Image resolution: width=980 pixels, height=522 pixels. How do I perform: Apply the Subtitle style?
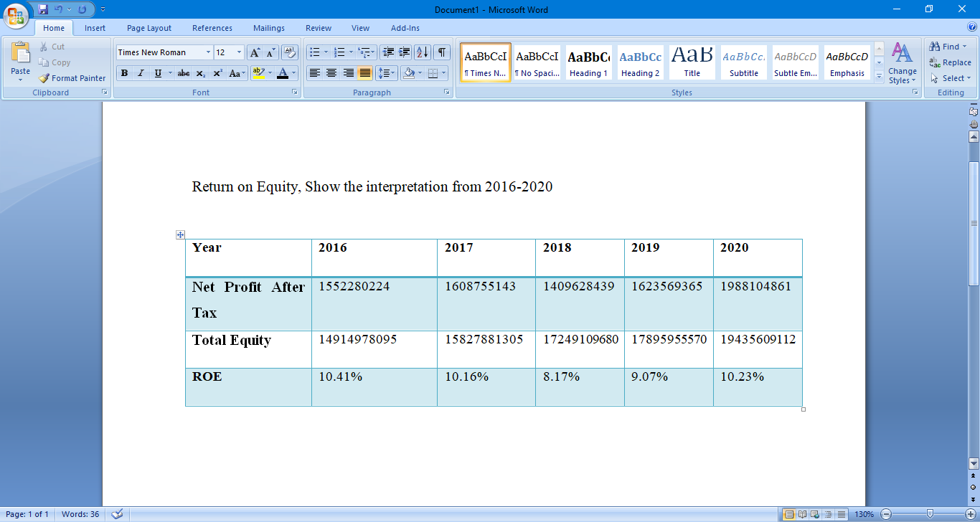[x=744, y=62]
